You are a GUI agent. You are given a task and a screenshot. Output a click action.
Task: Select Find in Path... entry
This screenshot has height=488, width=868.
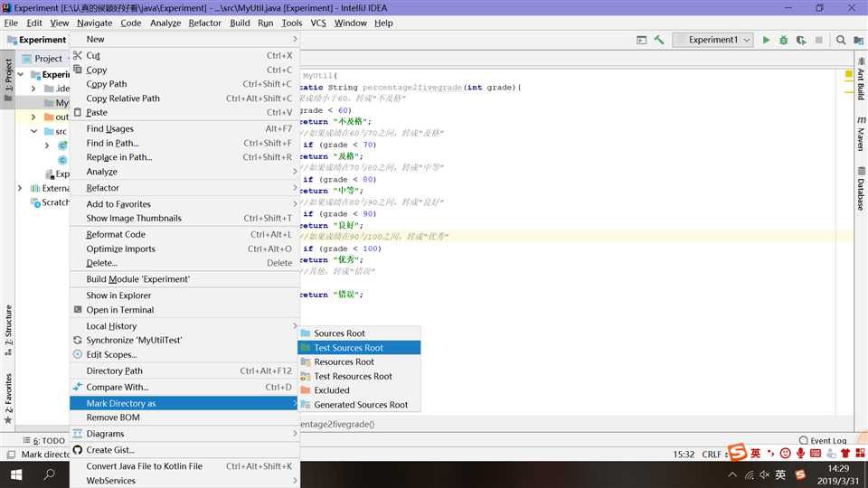(x=184, y=143)
